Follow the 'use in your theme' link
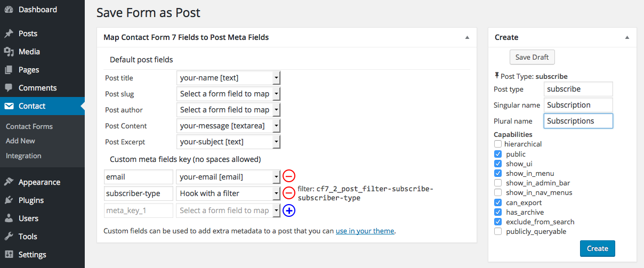644x268 pixels. [365, 231]
